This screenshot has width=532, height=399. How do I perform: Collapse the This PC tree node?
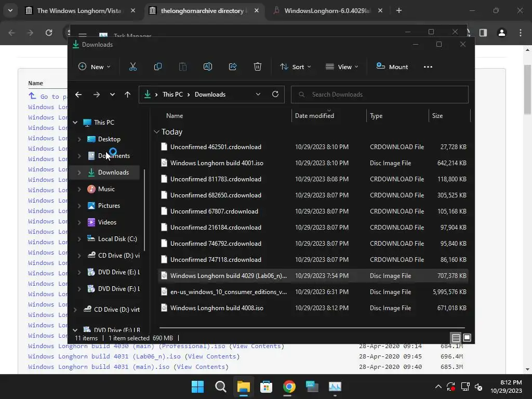coord(75,123)
